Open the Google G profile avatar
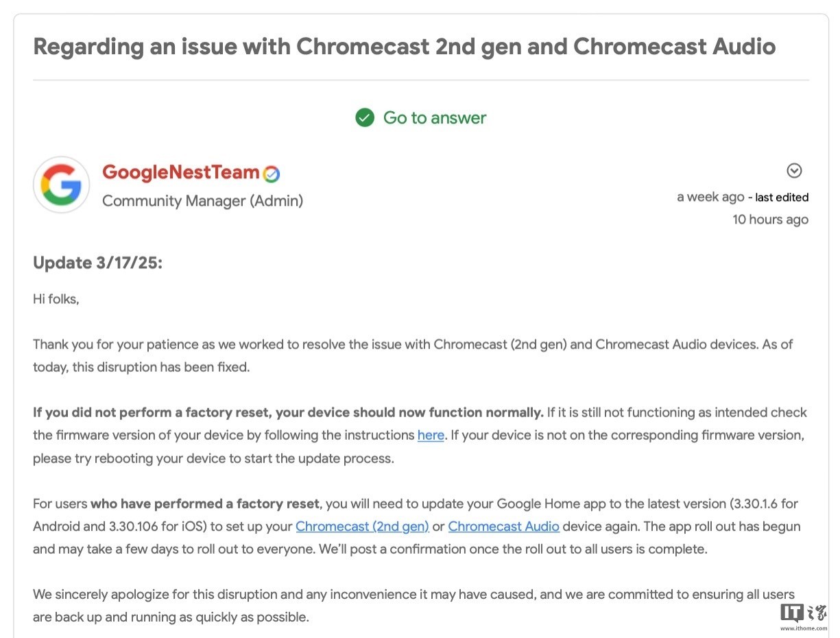Image resolution: width=840 pixels, height=638 pixels. coord(61,185)
